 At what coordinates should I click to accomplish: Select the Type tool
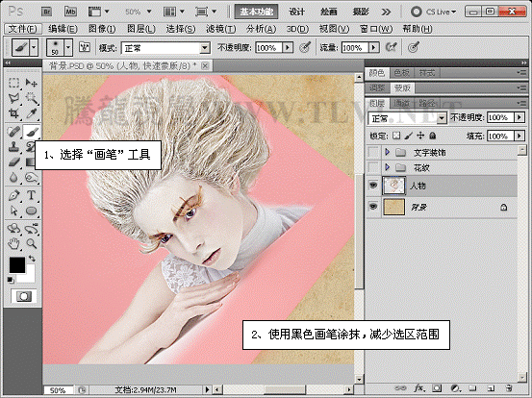(x=32, y=195)
